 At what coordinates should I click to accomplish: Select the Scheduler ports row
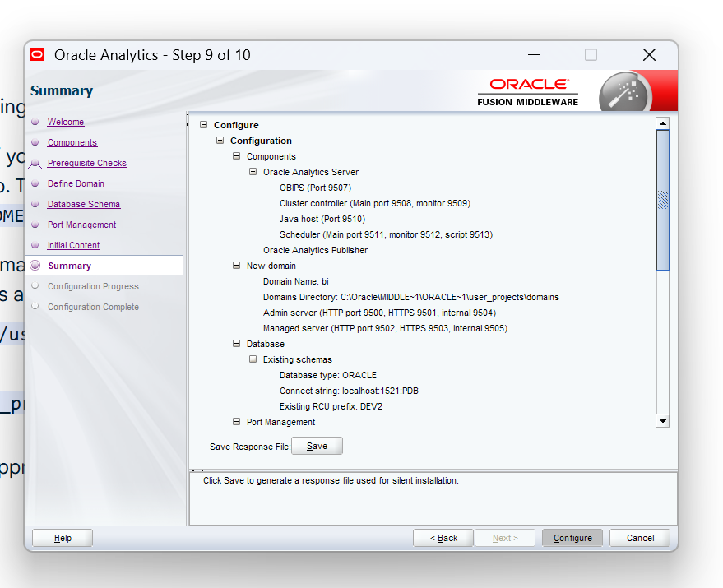(386, 234)
